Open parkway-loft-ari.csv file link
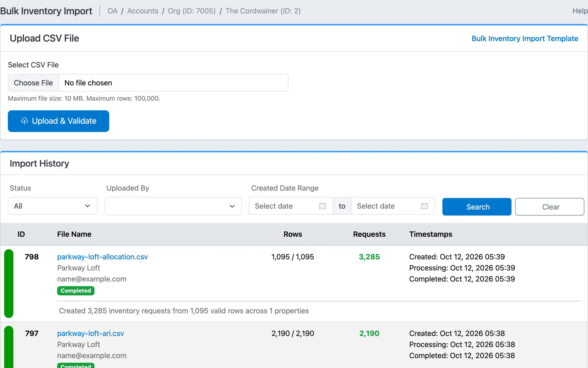The height and width of the screenshot is (368, 588). (91, 333)
